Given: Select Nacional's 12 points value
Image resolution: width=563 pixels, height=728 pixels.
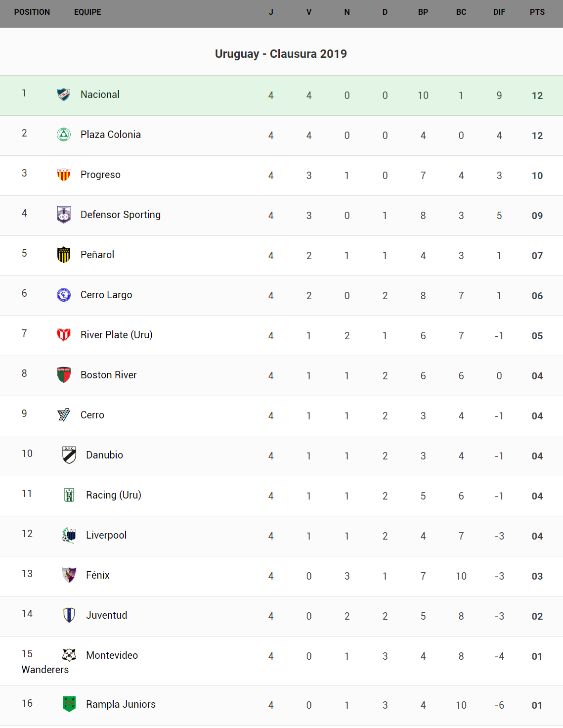Looking at the screenshot, I should point(537,95).
